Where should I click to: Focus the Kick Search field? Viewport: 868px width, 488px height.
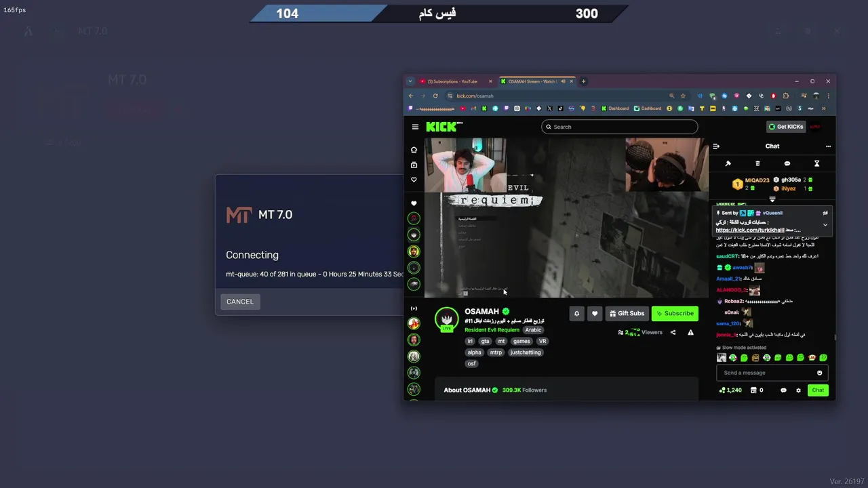pyautogui.click(x=619, y=127)
